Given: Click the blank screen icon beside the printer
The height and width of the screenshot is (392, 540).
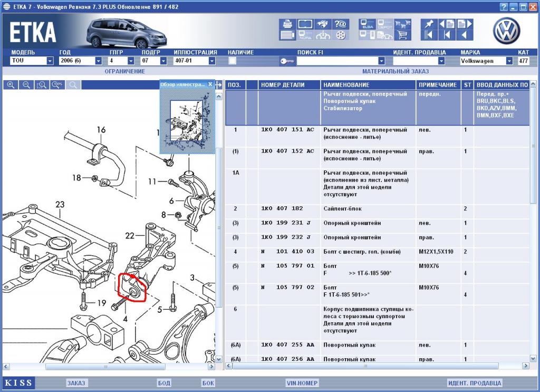Looking at the screenshot, I should [x=305, y=24].
